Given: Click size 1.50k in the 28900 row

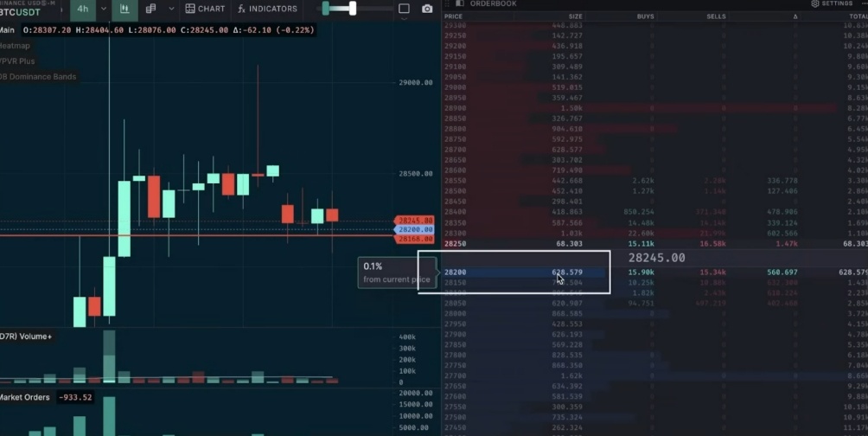Looking at the screenshot, I should pyautogui.click(x=571, y=109).
